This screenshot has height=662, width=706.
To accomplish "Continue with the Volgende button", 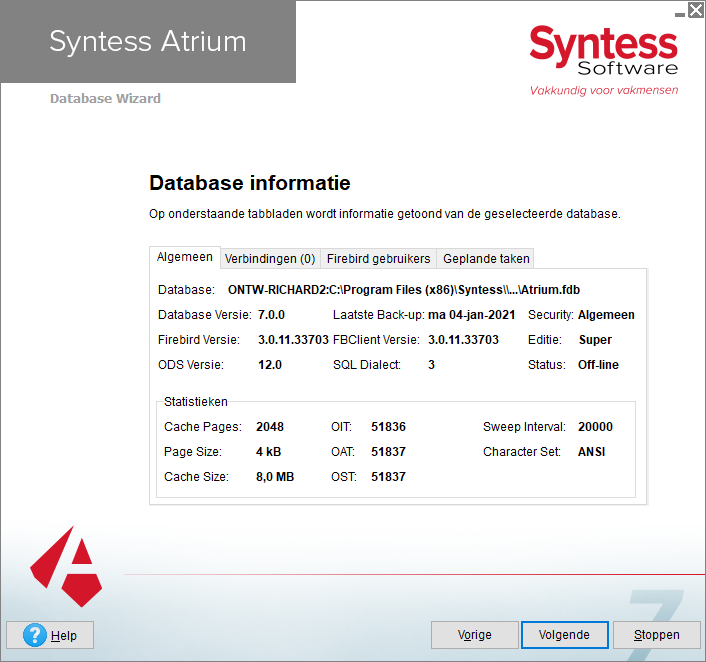I will click(x=565, y=635).
